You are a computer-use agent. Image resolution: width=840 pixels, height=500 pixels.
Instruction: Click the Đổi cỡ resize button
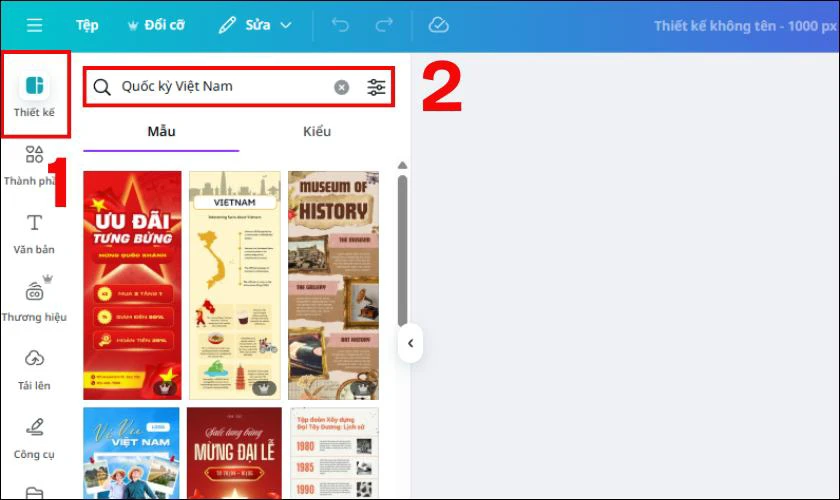(158, 26)
